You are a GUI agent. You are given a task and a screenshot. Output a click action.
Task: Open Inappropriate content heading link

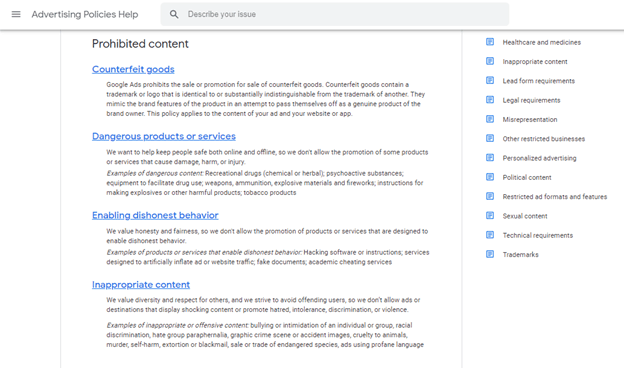[x=140, y=285]
